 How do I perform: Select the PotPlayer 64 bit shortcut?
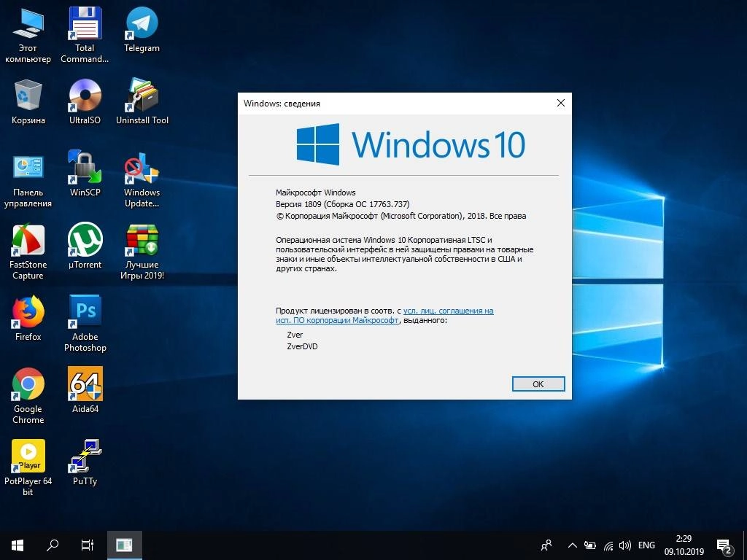(28, 469)
